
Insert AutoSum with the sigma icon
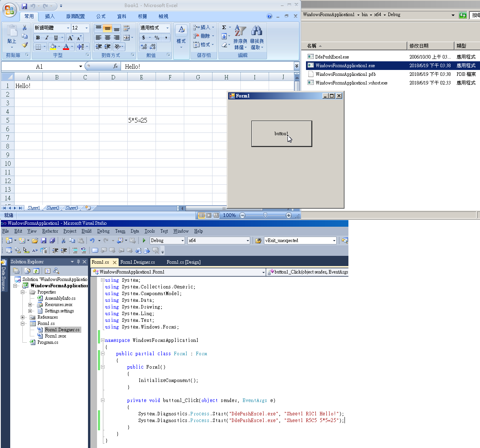[x=224, y=28]
